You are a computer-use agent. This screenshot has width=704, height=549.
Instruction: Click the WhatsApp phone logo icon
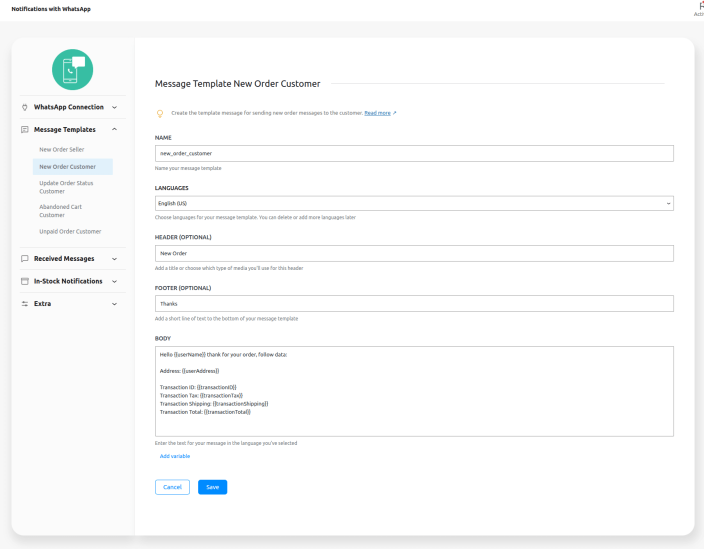(72, 68)
